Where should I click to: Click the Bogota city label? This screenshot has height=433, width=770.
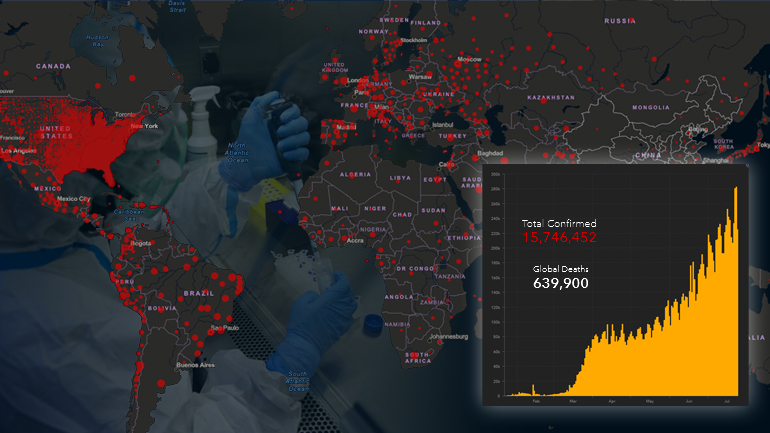coord(141,243)
